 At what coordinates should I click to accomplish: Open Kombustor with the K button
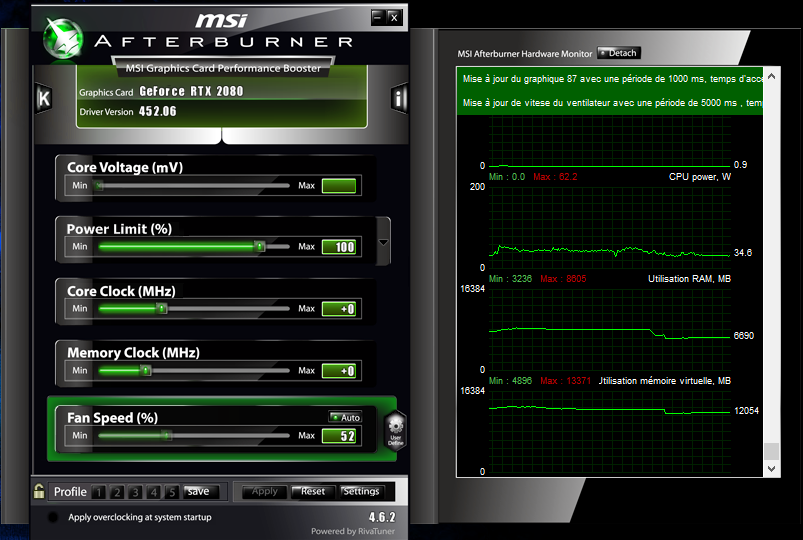(44, 98)
